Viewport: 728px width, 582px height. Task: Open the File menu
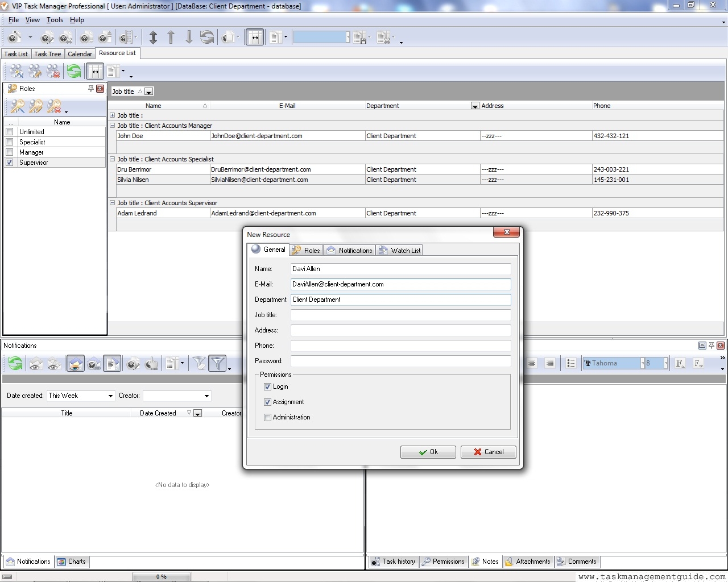[x=14, y=20]
